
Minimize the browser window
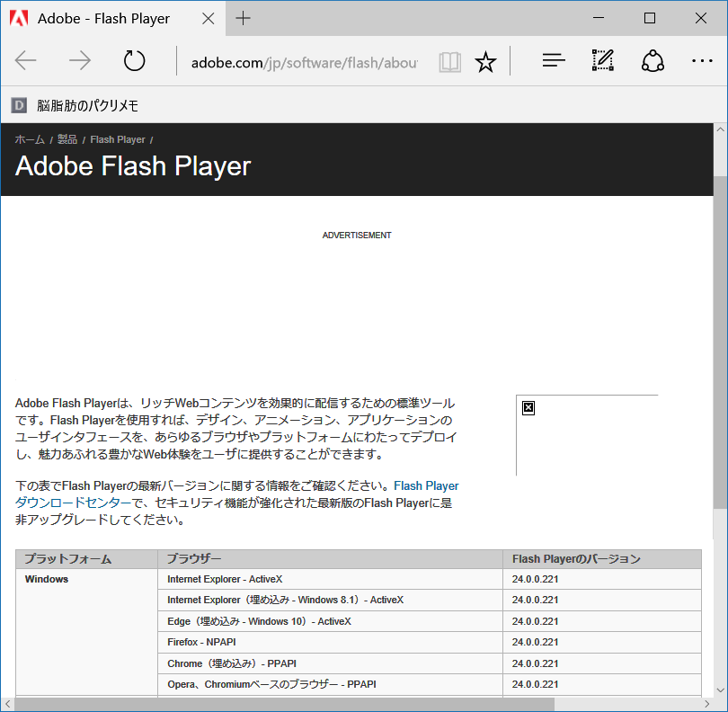coord(599,18)
